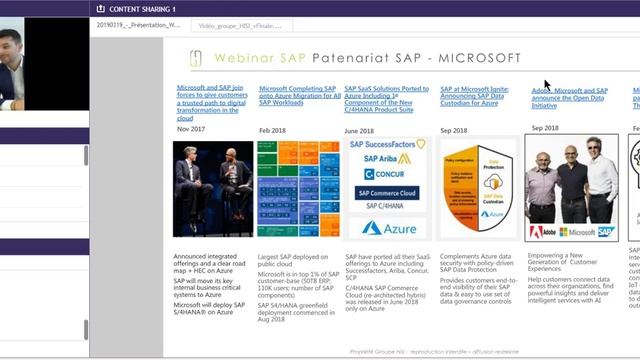Click the 'Feb 2018' date text

tap(272, 131)
